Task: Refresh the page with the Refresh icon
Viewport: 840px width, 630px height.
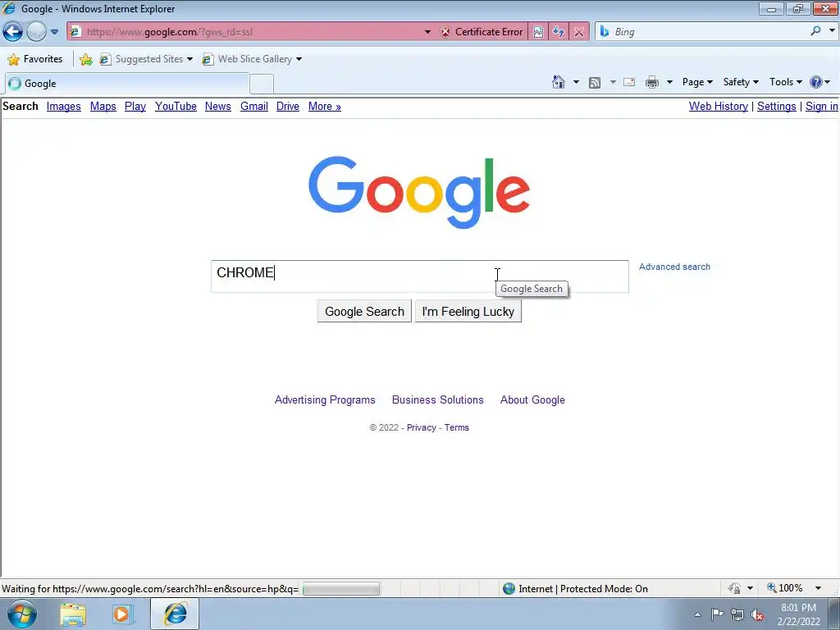Action: coord(558,32)
